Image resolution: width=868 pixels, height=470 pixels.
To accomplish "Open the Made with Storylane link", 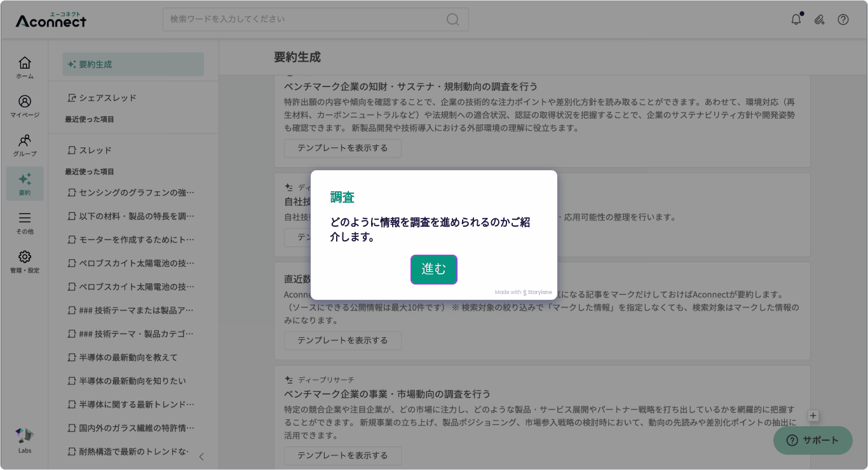I will click(x=523, y=292).
